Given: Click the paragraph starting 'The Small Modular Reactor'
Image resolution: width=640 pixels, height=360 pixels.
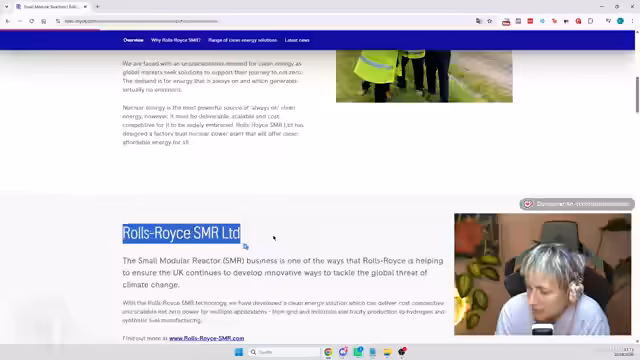Looking at the screenshot, I should click(x=283, y=272).
